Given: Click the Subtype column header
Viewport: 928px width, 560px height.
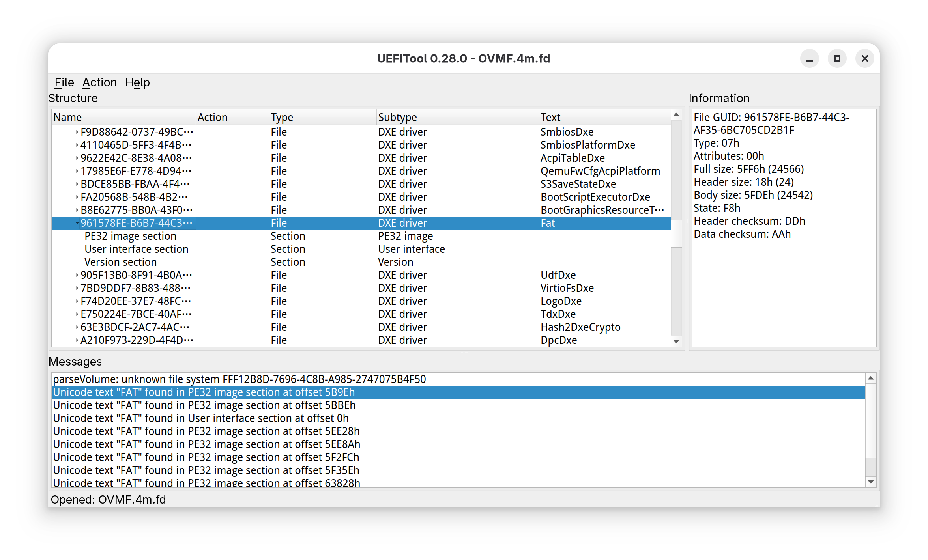Looking at the screenshot, I should [458, 118].
